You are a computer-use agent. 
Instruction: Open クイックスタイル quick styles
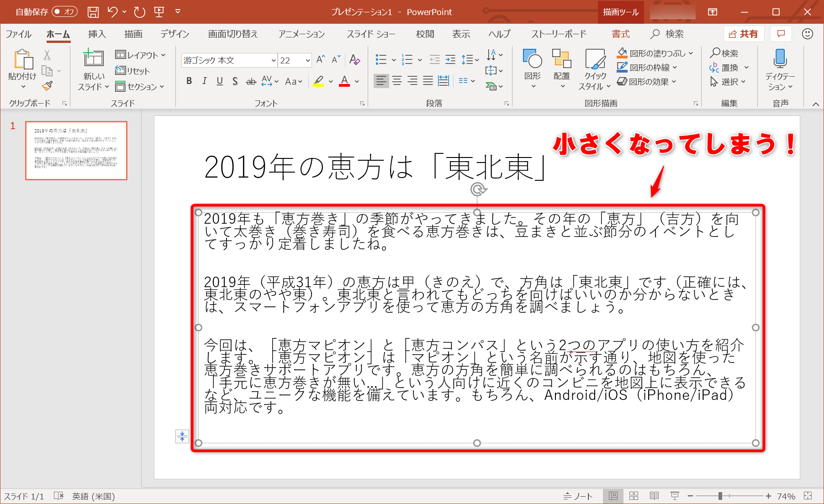point(594,69)
